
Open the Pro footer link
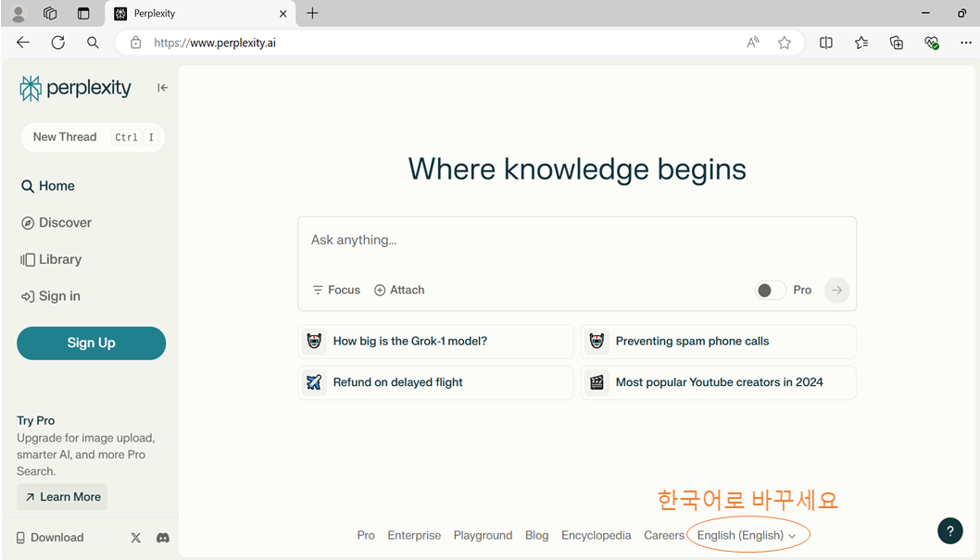point(366,536)
